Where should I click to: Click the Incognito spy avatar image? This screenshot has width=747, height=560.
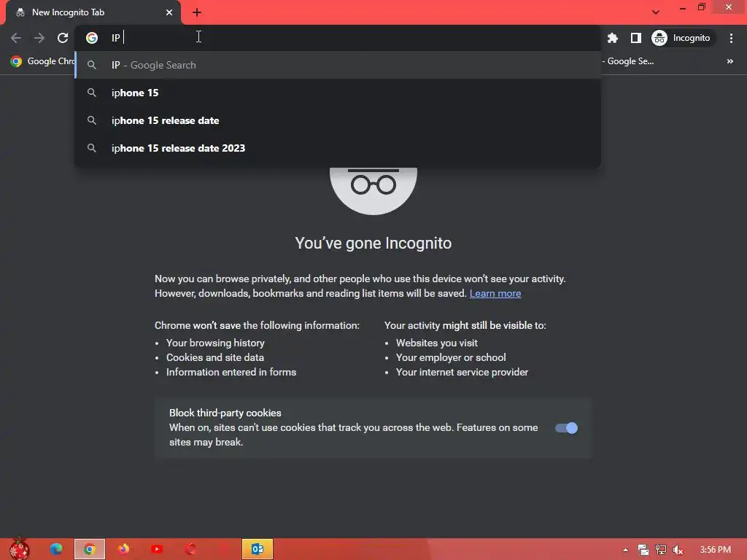pyautogui.click(x=373, y=191)
